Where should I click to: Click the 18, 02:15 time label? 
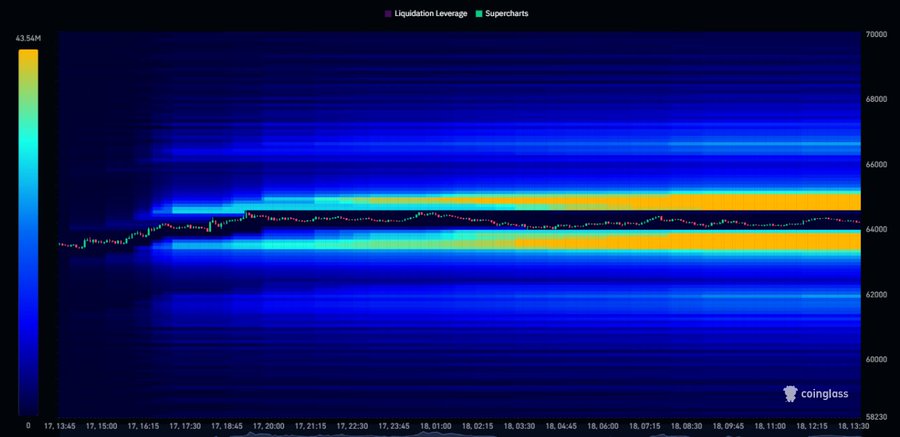point(478,426)
